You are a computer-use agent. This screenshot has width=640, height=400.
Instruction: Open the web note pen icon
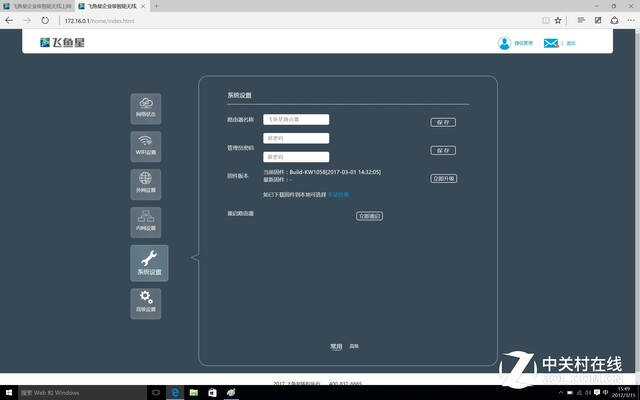click(598, 20)
